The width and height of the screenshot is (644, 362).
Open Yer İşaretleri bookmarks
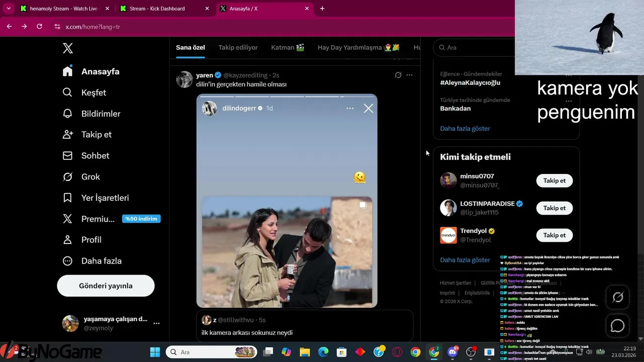(96, 198)
